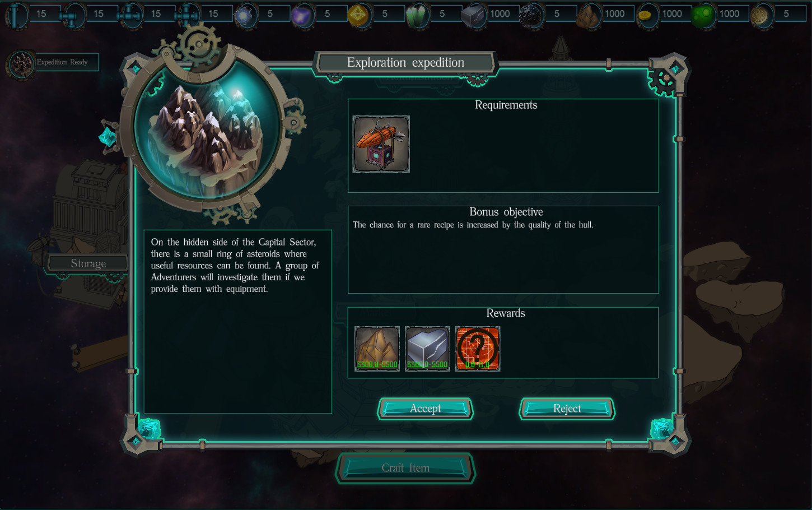Click the expedition description text panel

(238, 322)
